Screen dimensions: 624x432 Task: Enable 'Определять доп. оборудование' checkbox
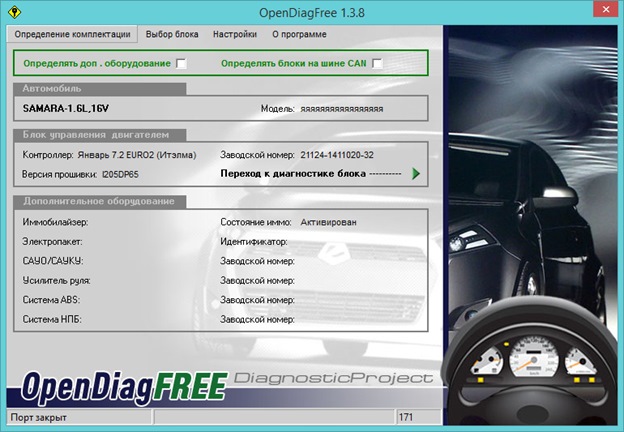click(181, 64)
